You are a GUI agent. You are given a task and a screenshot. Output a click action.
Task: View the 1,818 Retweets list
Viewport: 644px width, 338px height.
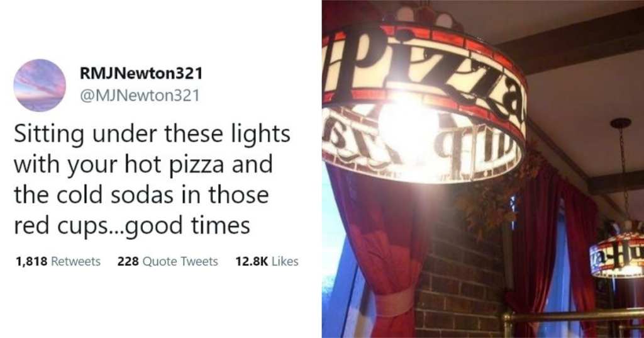click(x=58, y=261)
